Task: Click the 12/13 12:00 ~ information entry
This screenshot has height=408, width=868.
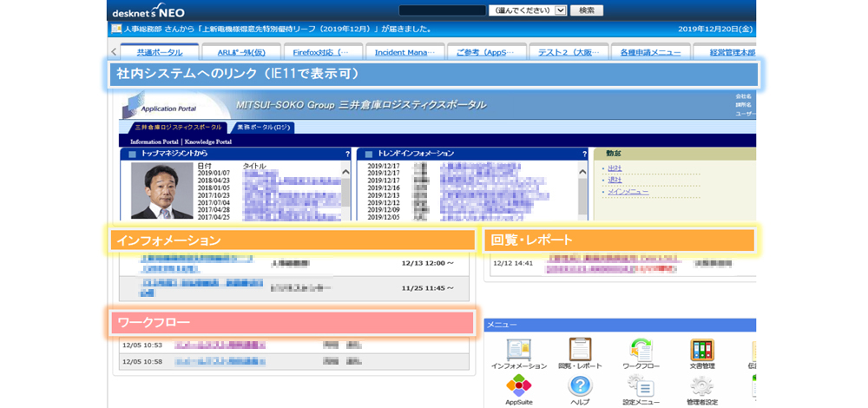Action: coord(294,264)
